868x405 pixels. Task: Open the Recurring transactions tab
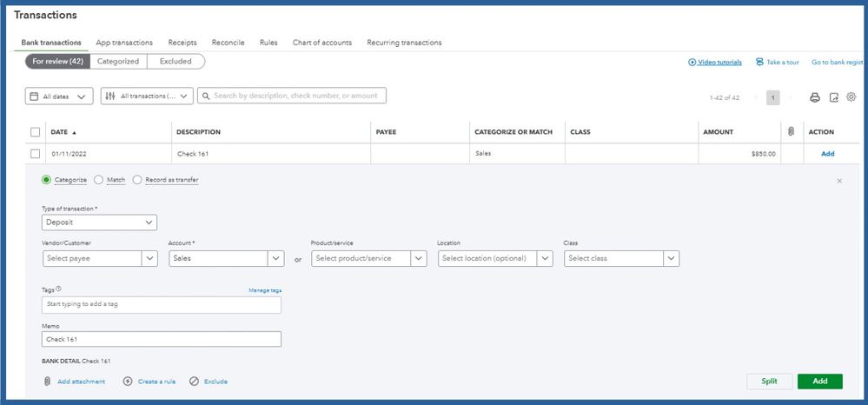point(404,43)
